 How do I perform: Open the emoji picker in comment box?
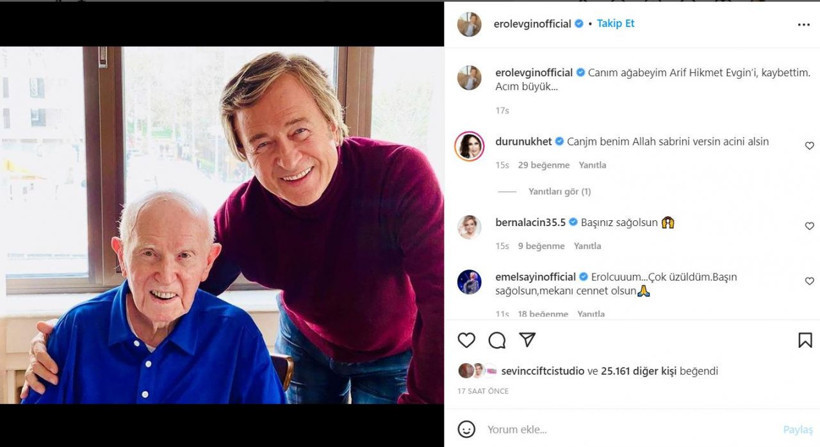(466, 429)
